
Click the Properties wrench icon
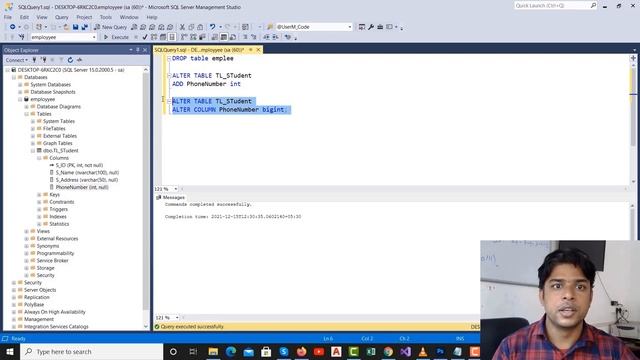coord(371,27)
